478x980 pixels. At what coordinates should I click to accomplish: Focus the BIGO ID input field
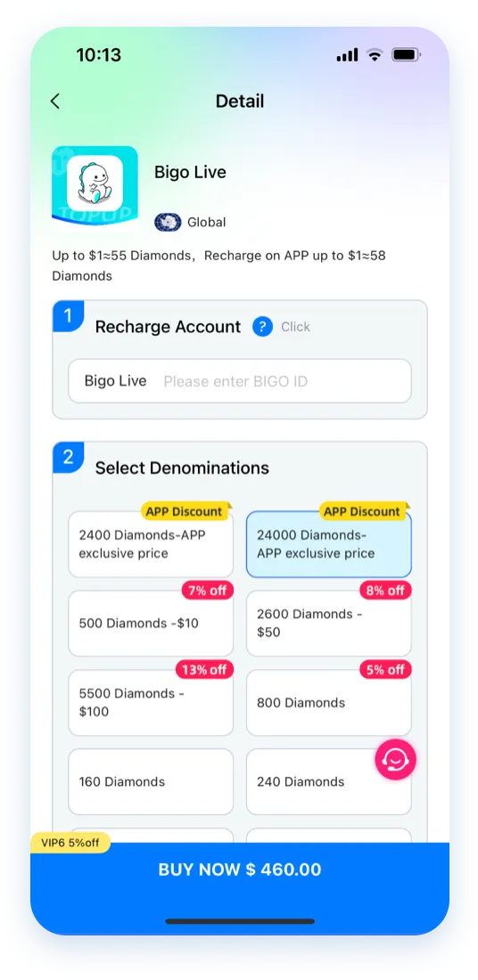(240, 380)
